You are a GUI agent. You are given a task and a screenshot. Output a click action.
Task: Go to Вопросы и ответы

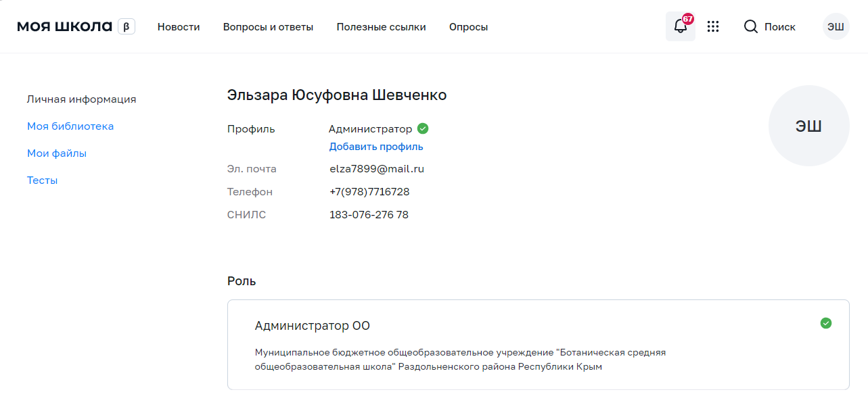click(268, 27)
